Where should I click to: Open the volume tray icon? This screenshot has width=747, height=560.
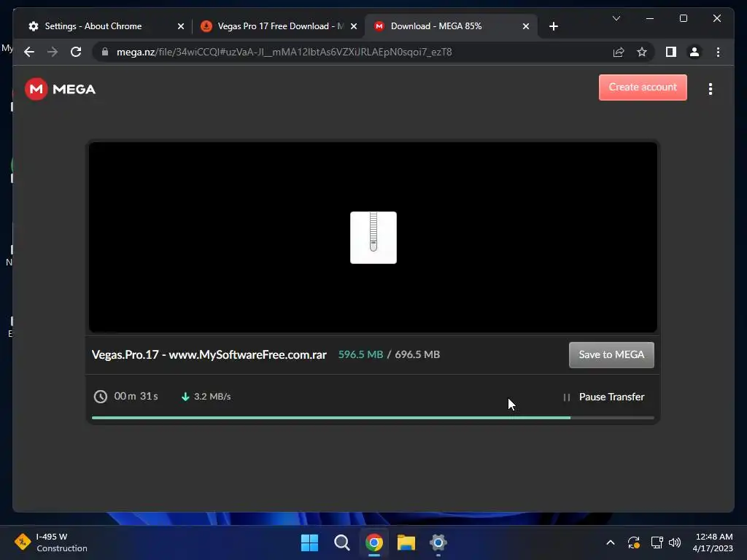tap(675, 542)
